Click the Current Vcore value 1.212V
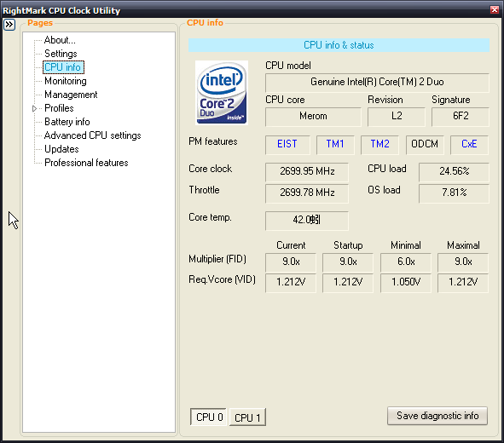This screenshot has height=443, width=504. pos(291,283)
